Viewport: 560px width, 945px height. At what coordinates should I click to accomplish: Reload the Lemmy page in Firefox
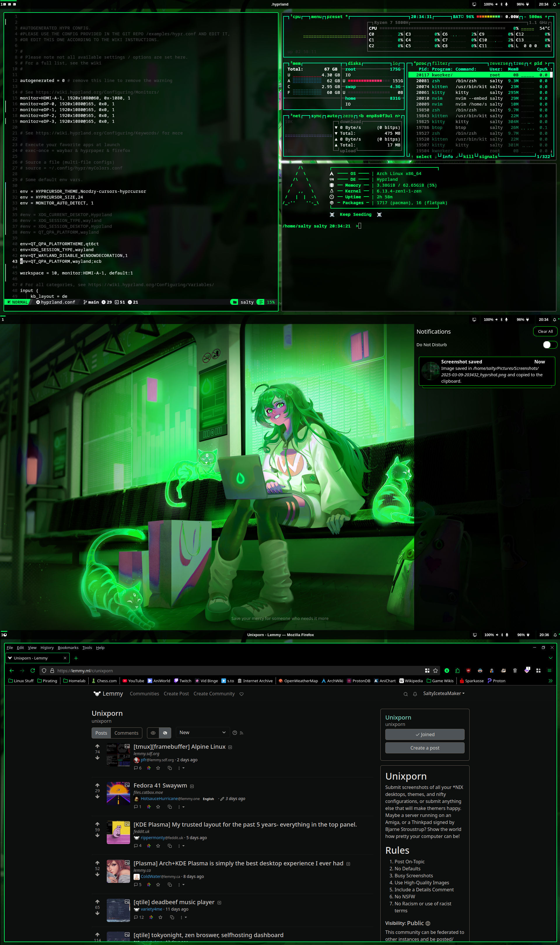32,670
